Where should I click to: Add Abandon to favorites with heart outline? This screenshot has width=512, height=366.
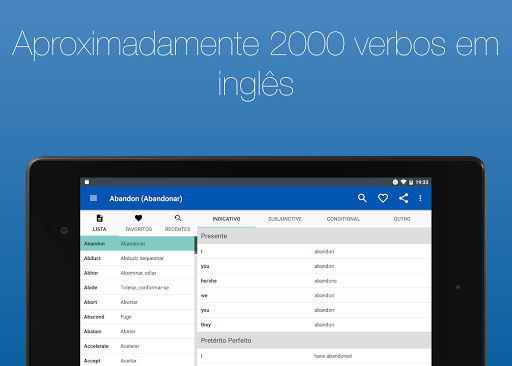pos(383,198)
